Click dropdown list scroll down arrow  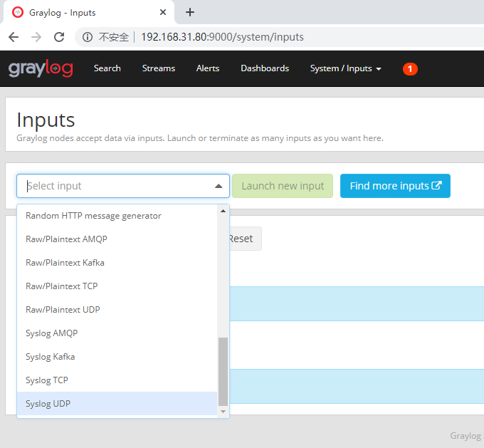coord(223,411)
